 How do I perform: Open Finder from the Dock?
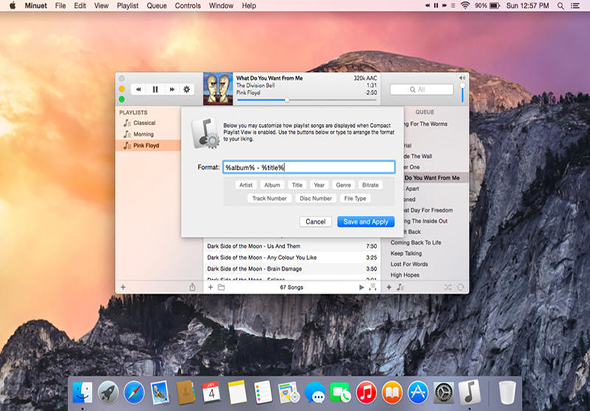(82, 392)
